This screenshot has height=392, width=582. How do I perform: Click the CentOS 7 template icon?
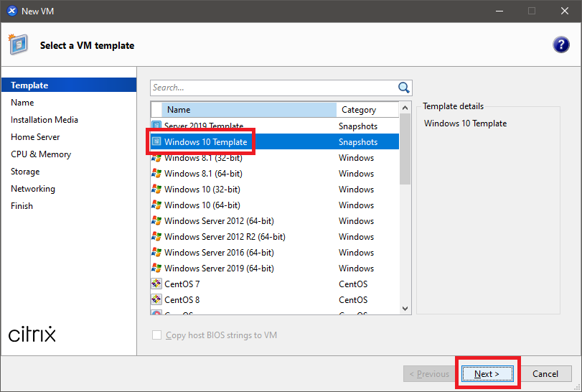(x=156, y=284)
